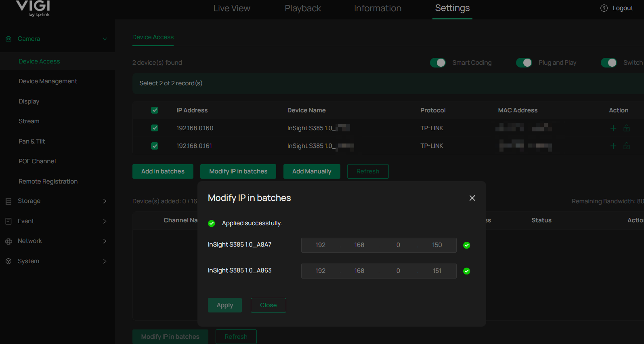
Task: Toggle the Plug and Play switch
Action: pyautogui.click(x=524, y=63)
